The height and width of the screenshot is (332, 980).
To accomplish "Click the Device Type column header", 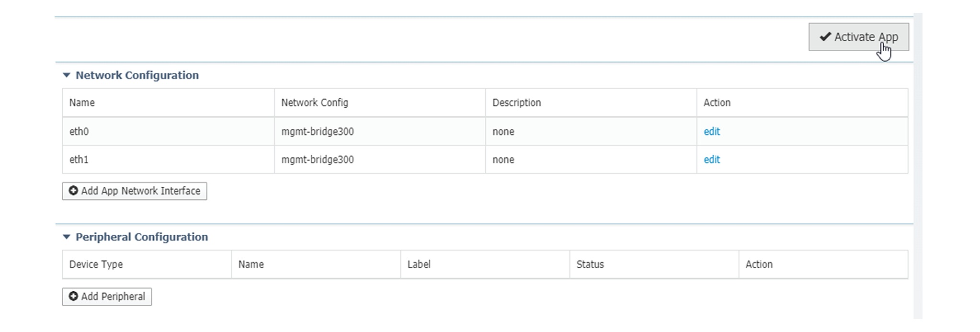I will (x=96, y=264).
